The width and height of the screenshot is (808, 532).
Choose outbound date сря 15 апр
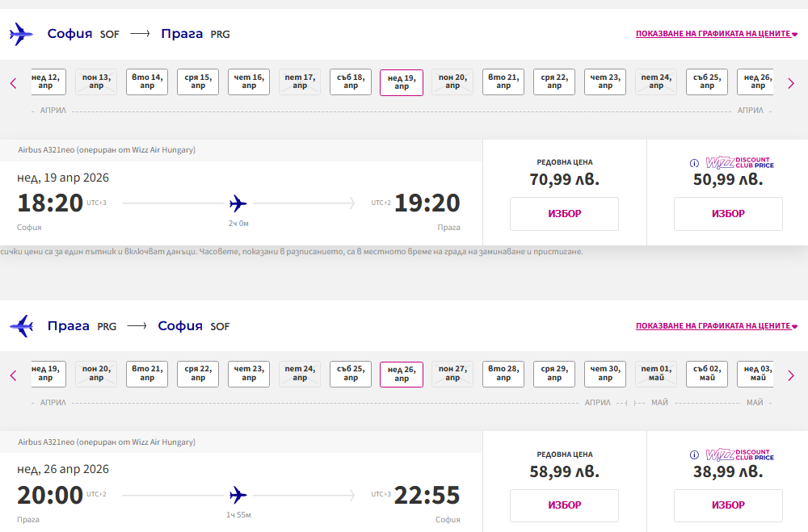(198, 82)
